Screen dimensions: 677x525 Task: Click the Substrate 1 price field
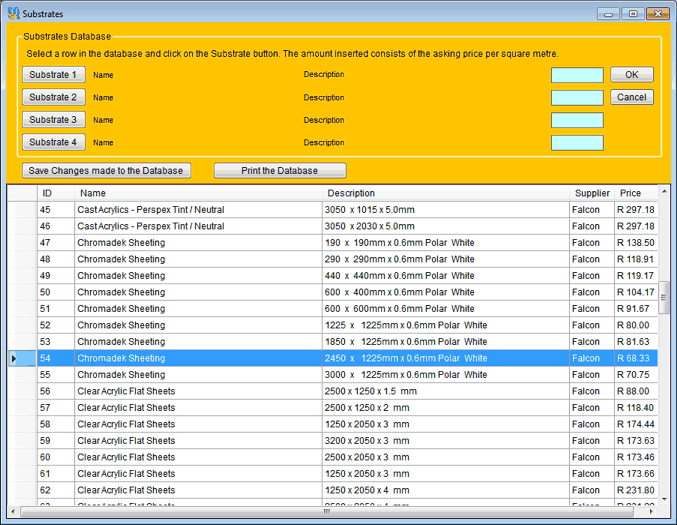[577, 75]
